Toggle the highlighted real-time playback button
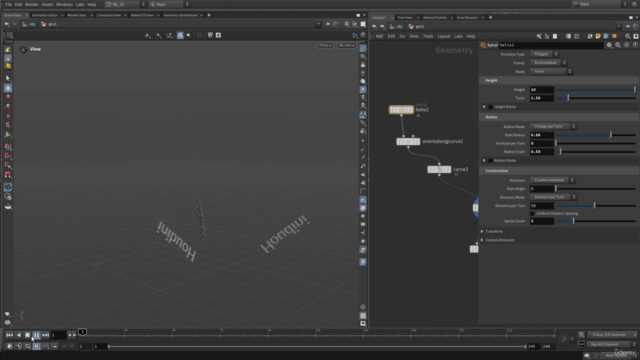This screenshot has width=640, height=360. [36, 346]
